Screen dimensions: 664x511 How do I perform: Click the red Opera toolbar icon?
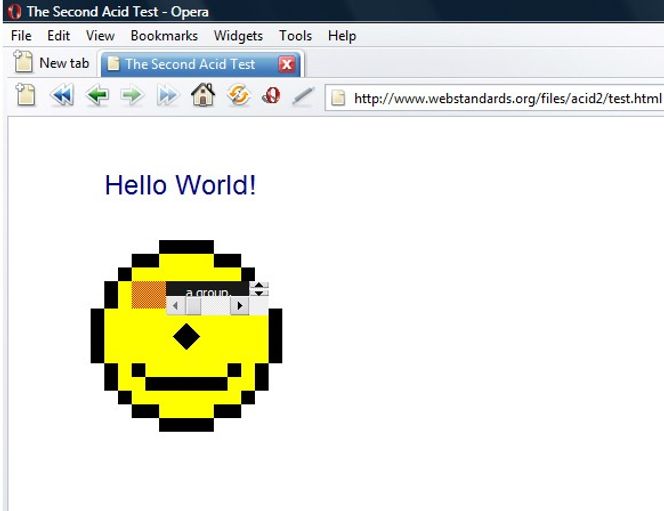point(271,95)
